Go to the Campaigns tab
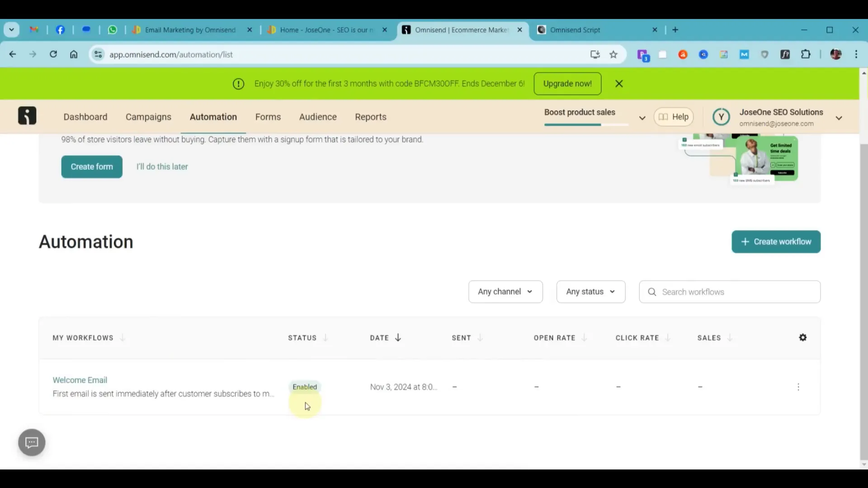This screenshot has width=868, height=488. [x=148, y=117]
